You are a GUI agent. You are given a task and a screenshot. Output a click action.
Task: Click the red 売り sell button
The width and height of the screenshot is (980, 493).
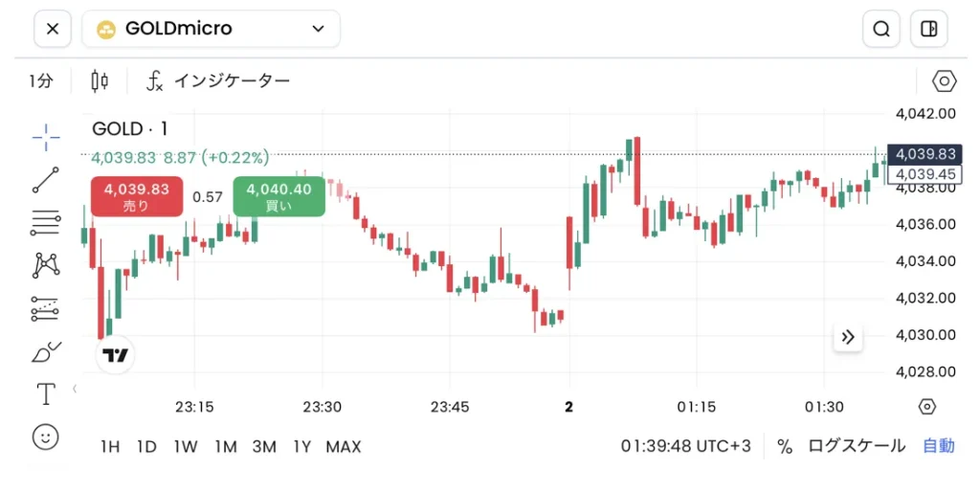coord(137,196)
